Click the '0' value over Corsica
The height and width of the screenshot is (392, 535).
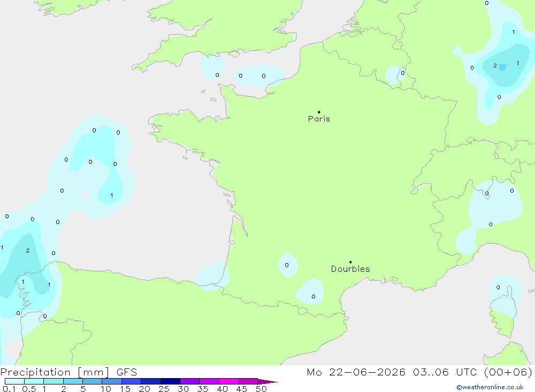point(498,287)
